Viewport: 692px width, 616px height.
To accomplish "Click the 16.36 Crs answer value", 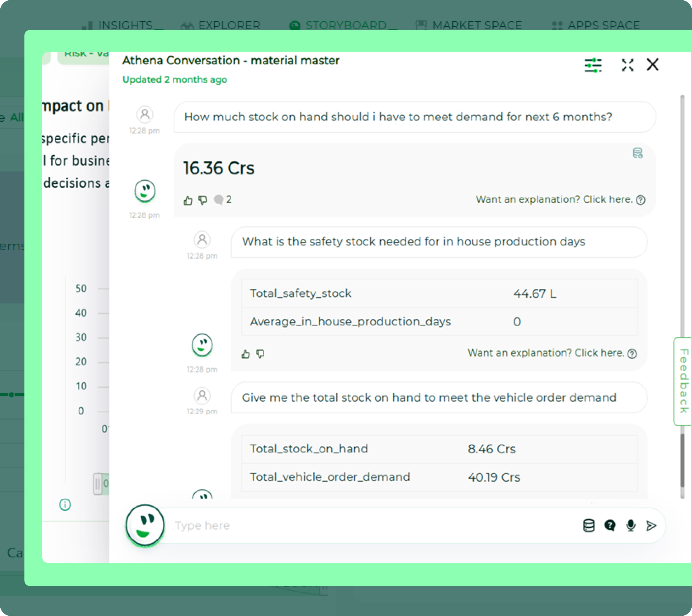I will [x=219, y=168].
